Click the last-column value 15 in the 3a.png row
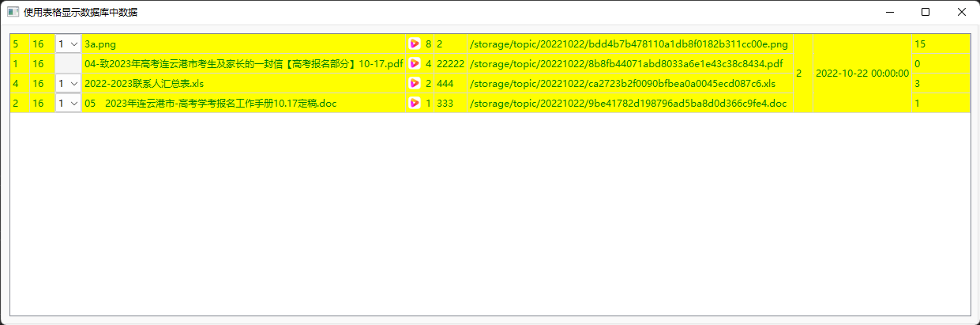 919,44
